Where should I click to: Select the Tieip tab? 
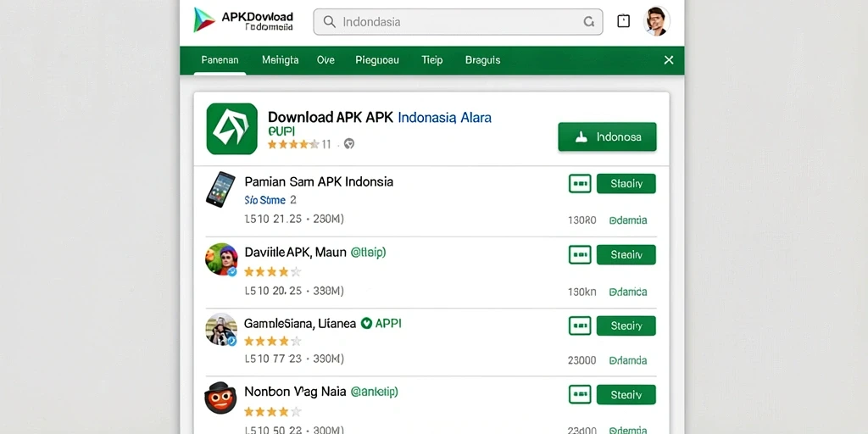(431, 60)
